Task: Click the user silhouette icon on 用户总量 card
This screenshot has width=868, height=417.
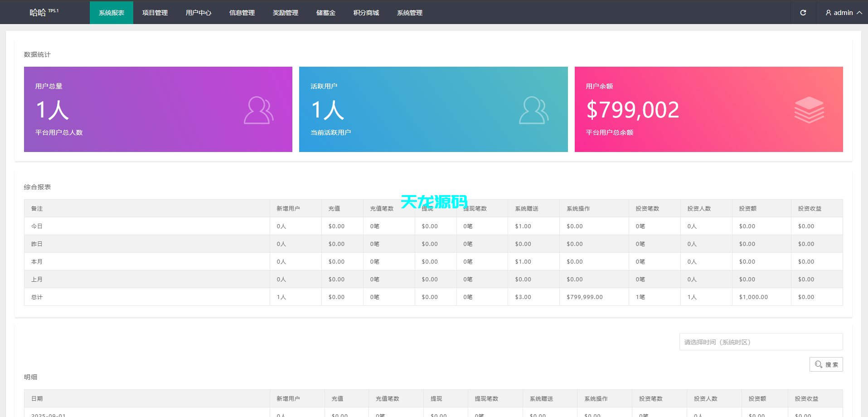Action: click(x=258, y=110)
